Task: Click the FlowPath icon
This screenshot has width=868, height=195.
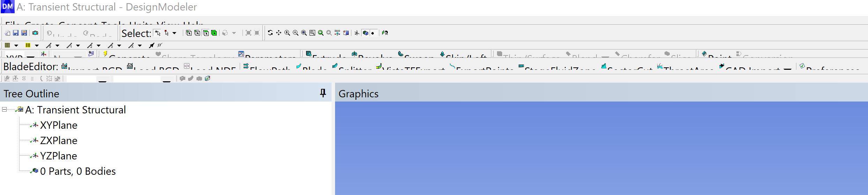Action: (246, 66)
